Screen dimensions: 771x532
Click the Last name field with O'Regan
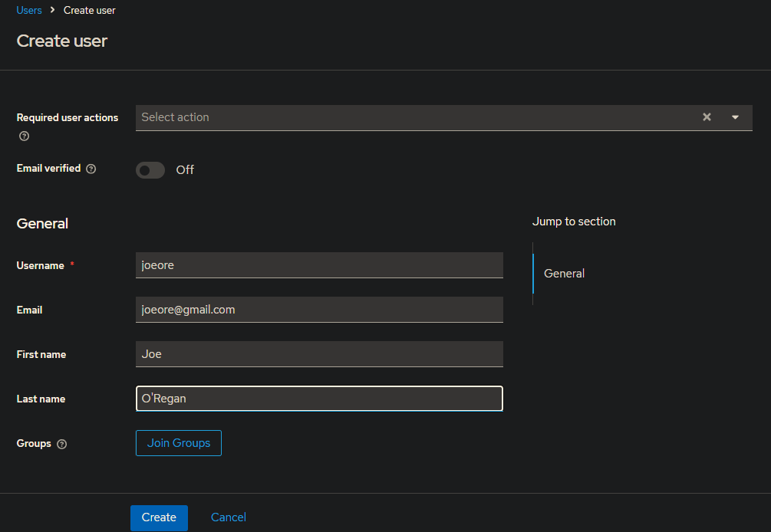pos(319,399)
